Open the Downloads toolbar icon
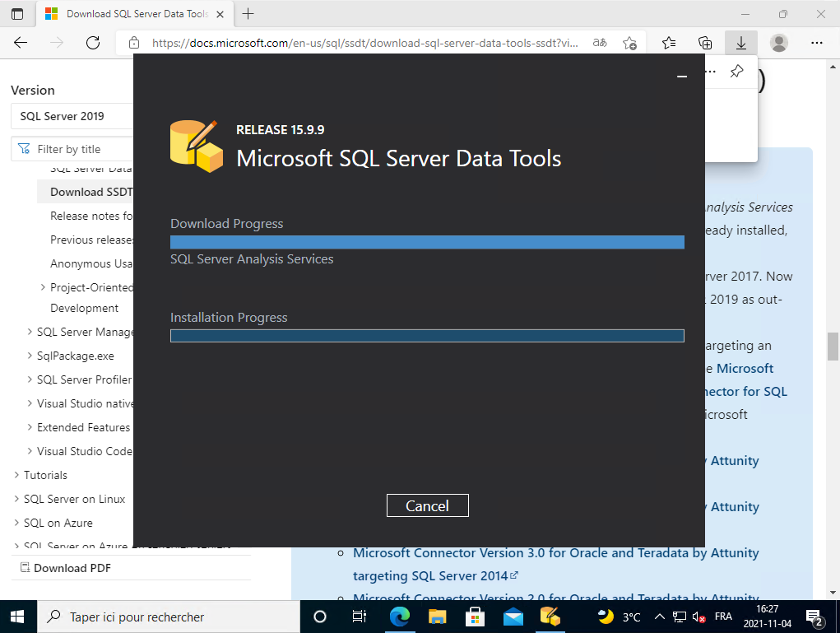Image resolution: width=840 pixels, height=633 pixels. [740, 43]
